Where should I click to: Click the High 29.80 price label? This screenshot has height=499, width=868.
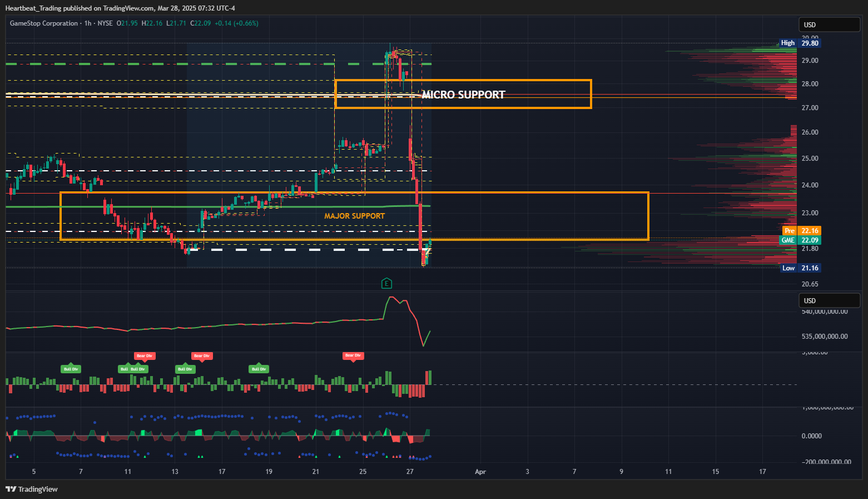coord(799,43)
